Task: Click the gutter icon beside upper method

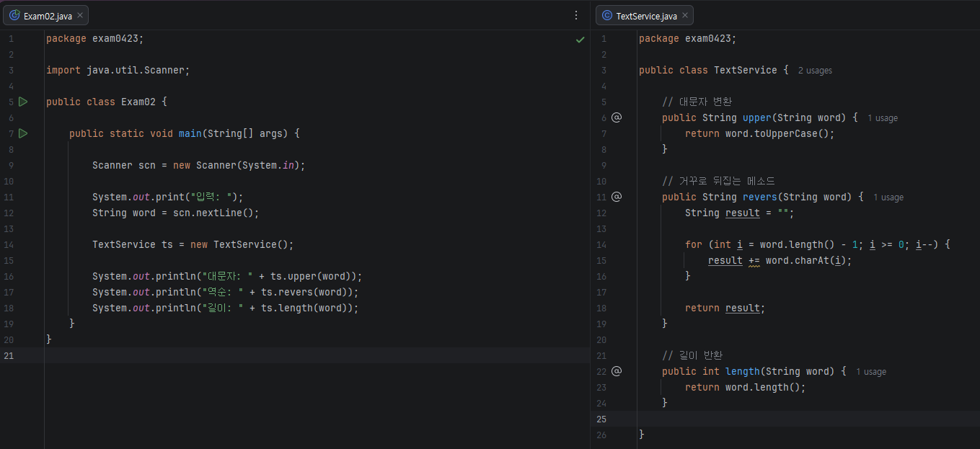Action: tap(617, 117)
